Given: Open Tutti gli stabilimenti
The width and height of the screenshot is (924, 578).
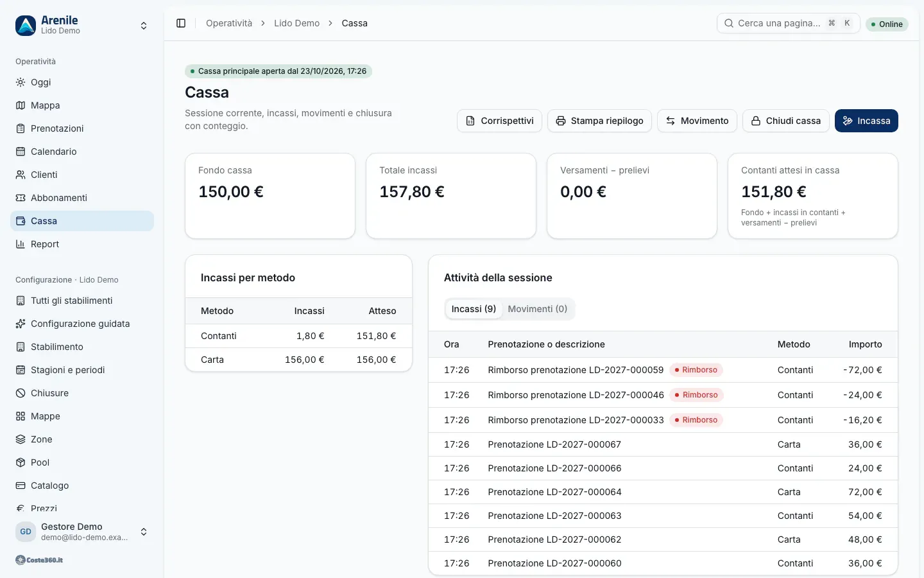Looking at the screenshot, I should coord(82,301).
